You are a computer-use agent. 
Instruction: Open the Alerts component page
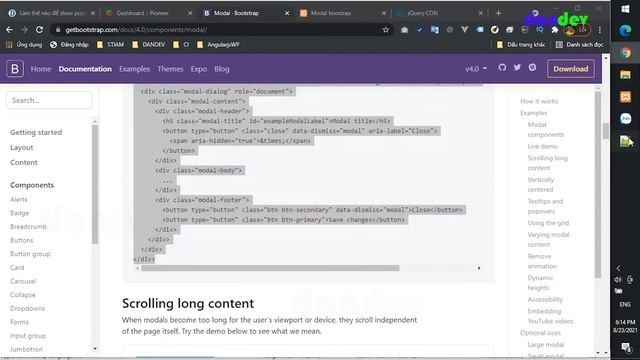[x=19, y=199]
